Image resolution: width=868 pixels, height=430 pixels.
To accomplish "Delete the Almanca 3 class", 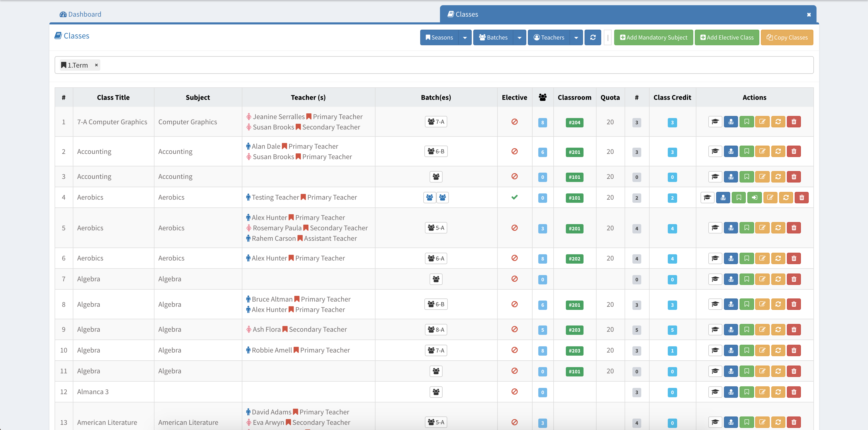I will point(794,392).
